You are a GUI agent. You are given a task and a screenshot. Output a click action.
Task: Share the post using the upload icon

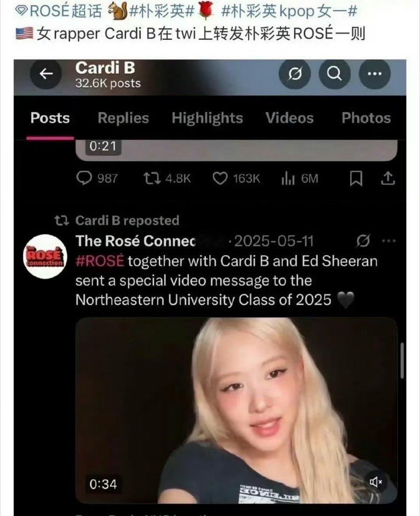pyautogui.click(x=388, y=178)
